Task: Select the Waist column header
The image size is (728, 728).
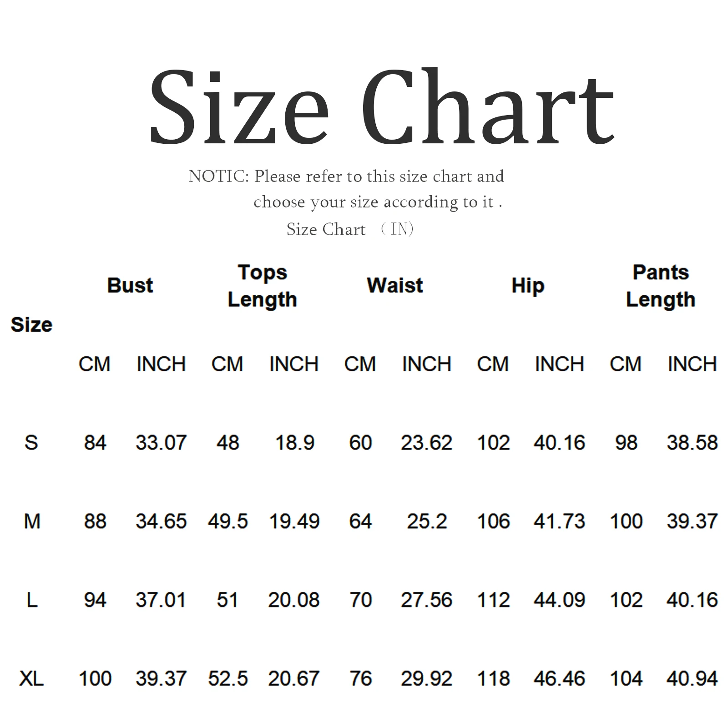Action: coord(395,286)
